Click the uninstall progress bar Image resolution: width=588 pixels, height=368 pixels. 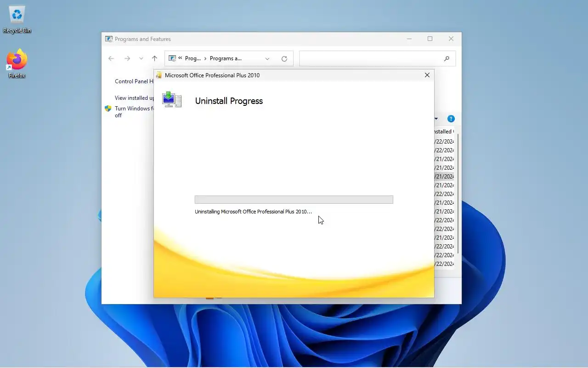click(294, 200)
